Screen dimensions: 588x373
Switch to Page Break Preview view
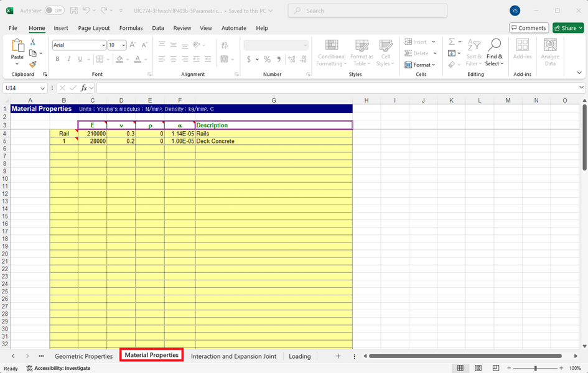[x=497, y=368]
